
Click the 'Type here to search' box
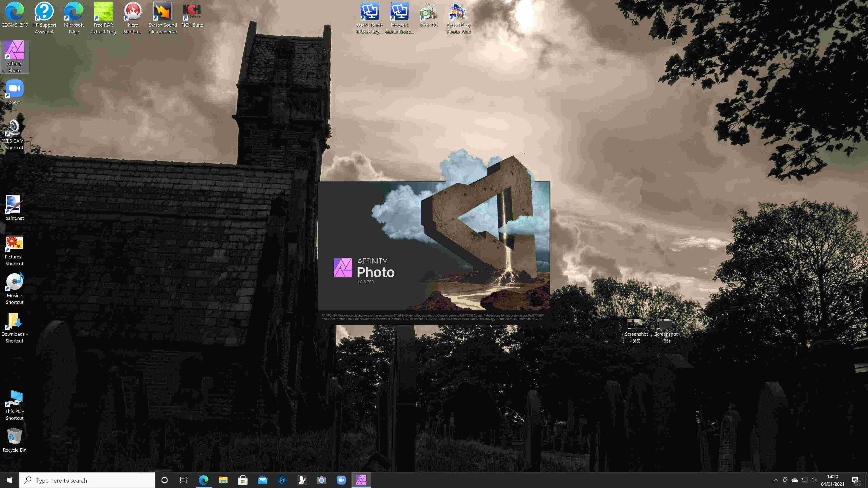pos(87,480)
